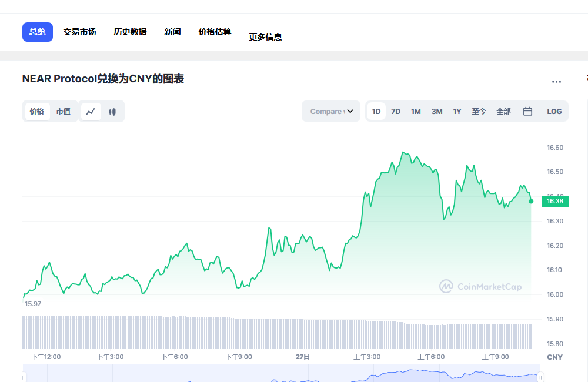Select the 1Y time range
The height and width of the screenshot is (382, 588).
click(457, 111)
